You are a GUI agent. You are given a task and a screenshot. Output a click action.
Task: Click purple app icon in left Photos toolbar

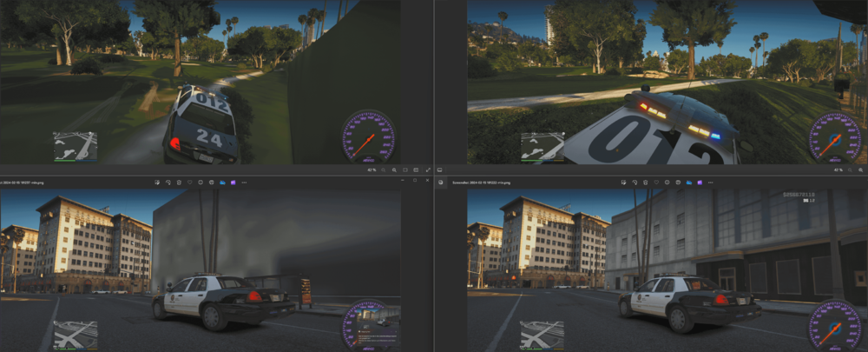[233, 183]
